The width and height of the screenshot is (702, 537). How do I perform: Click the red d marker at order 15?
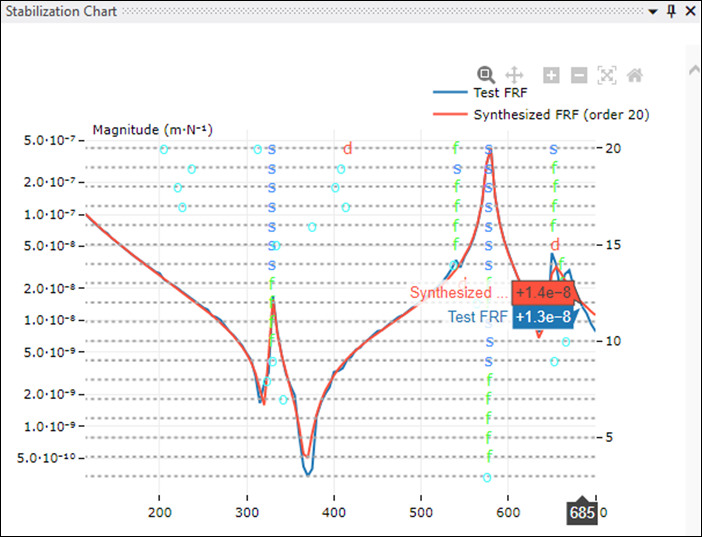point(555,245)
